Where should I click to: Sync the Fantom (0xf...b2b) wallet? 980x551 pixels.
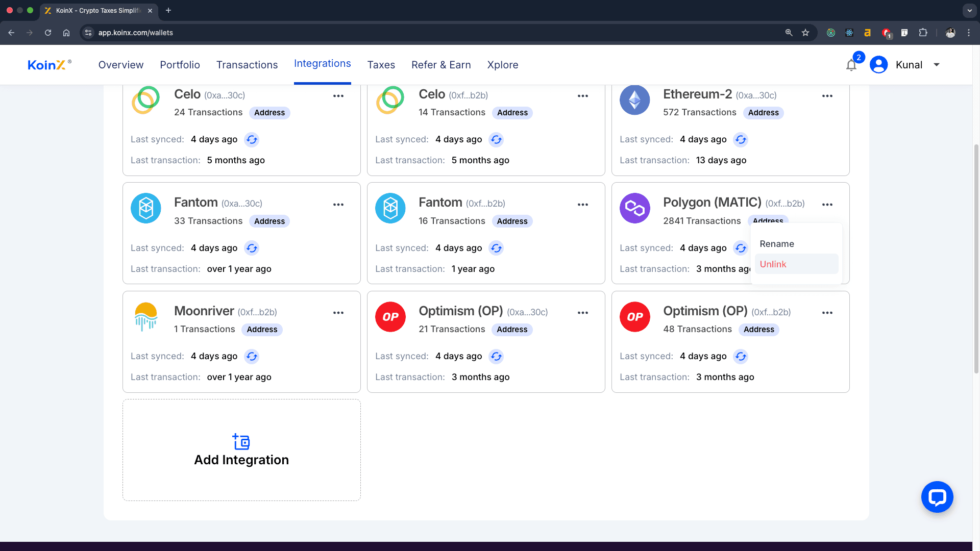click(x=496, y=248)
